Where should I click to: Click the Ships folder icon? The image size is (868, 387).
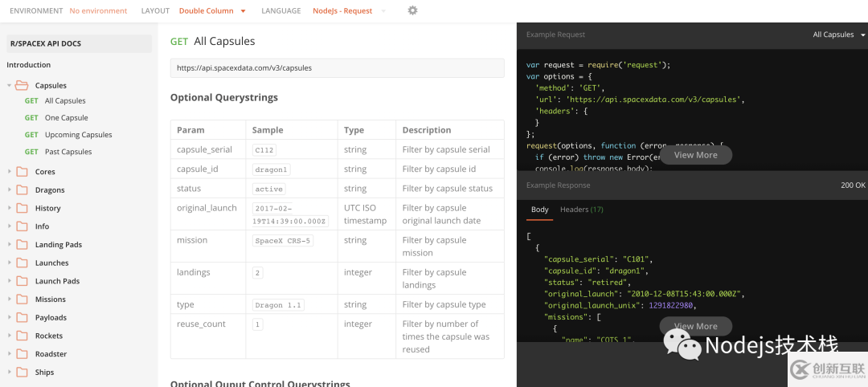(22, 372)
